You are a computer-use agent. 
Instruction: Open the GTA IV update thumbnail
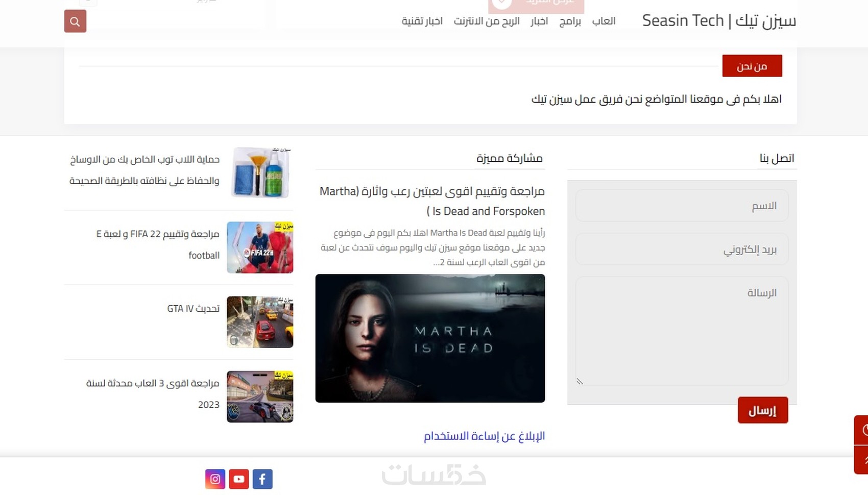[x=260, y=322]
